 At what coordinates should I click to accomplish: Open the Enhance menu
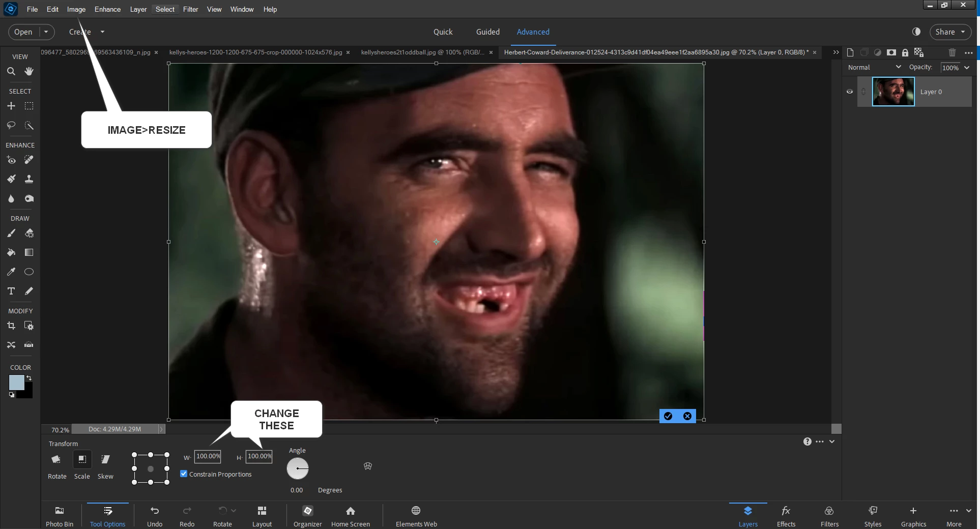[x=107, y=9]
